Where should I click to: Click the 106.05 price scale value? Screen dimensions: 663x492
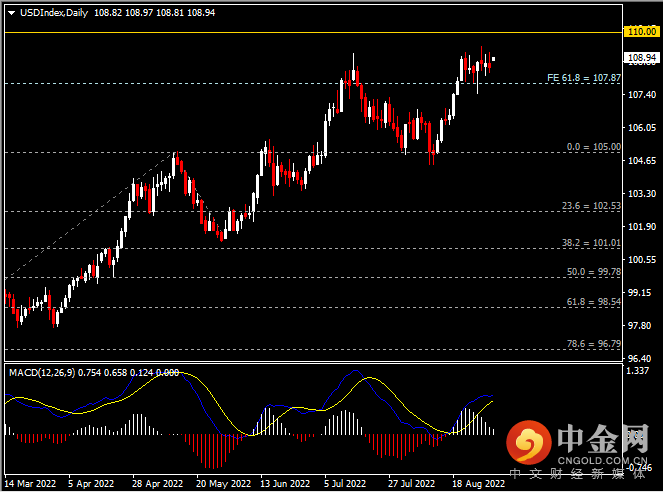point(642,128)
